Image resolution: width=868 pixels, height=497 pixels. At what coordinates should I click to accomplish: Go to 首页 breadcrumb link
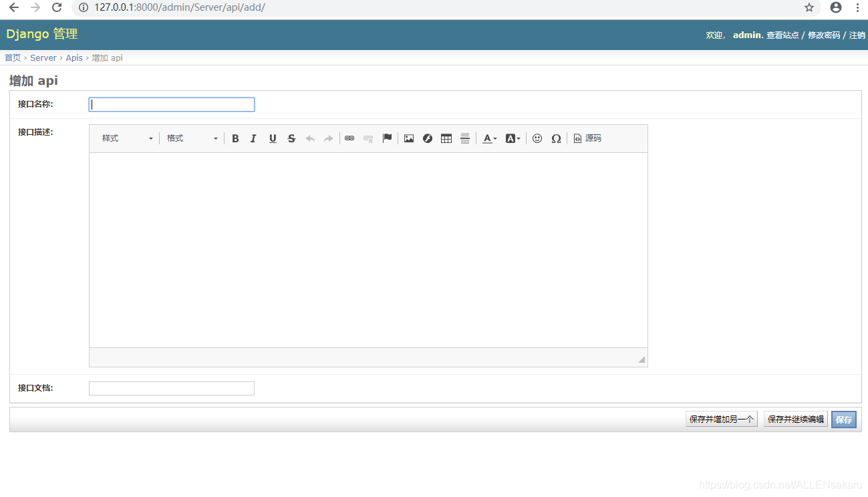[13, 58]
